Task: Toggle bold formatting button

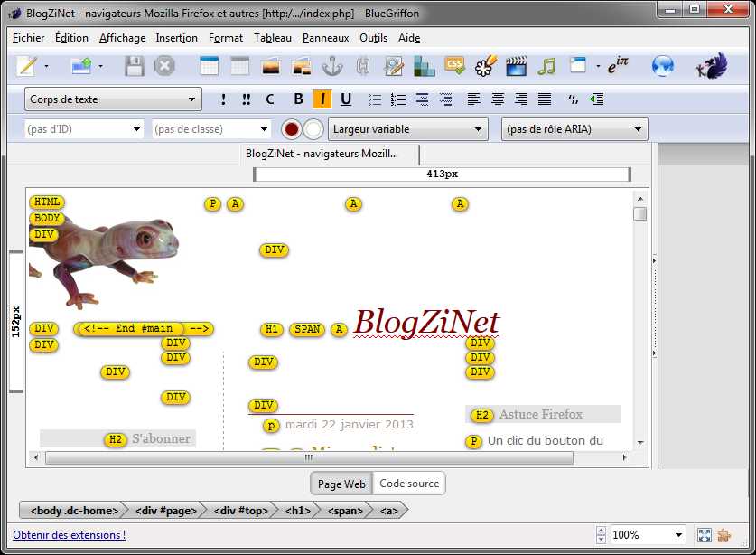Action: (x=299, y=99)
